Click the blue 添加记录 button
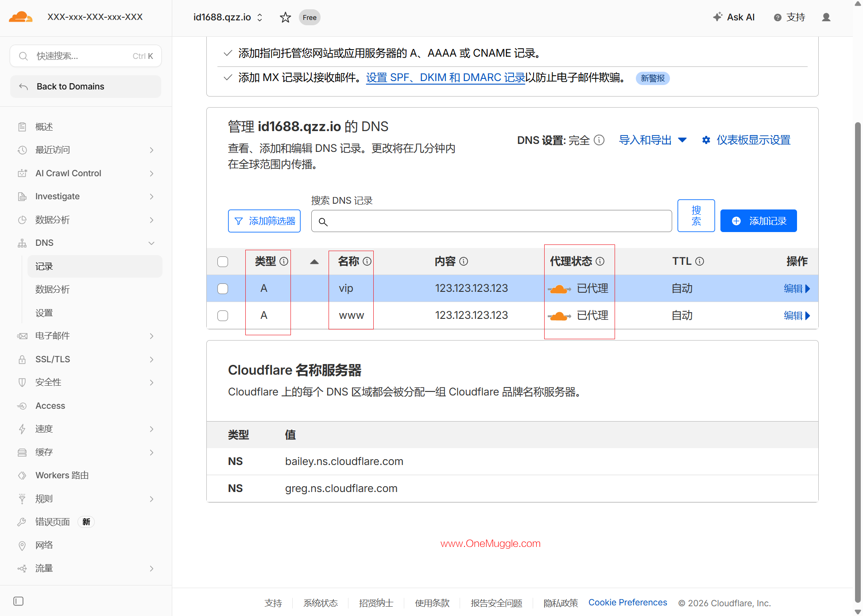The image size is (863, 616). [759, 221]
